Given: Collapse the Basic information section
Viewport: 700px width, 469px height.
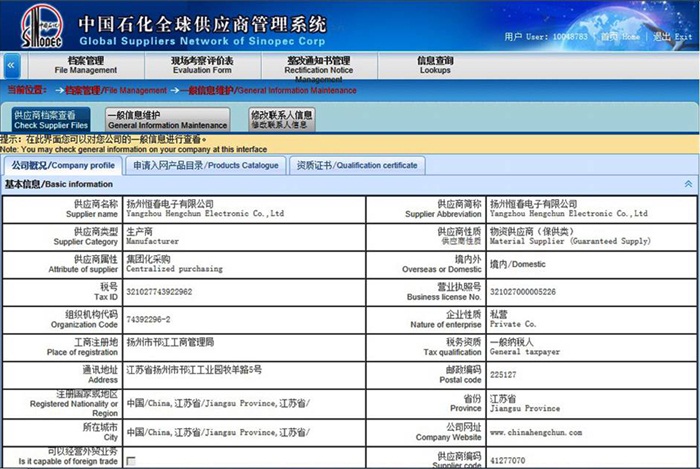Looking at the screenshot, I should click(688, 184).
